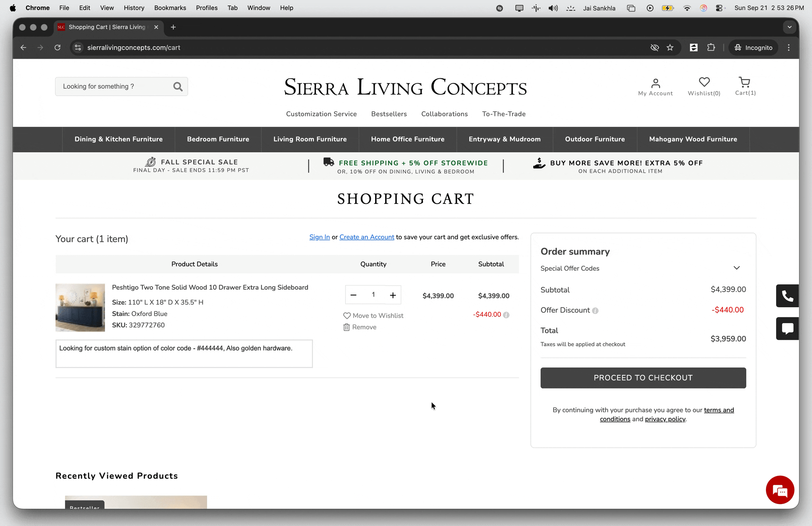Click the sideboard product thumbnail
This screenshot has width=812, height=526.
coord(80,308)
